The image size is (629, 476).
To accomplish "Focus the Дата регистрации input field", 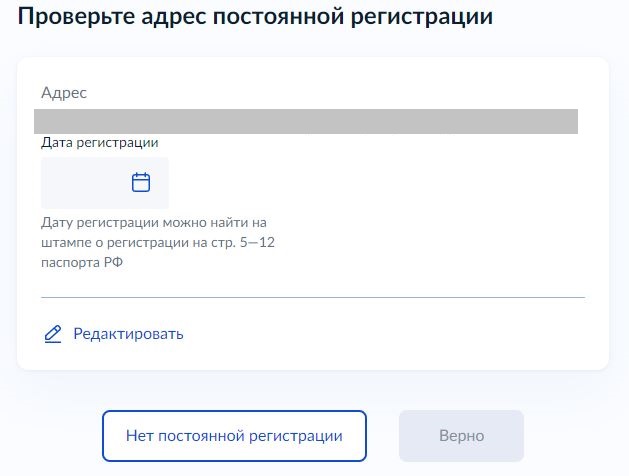I will click(x=105, y=183).
